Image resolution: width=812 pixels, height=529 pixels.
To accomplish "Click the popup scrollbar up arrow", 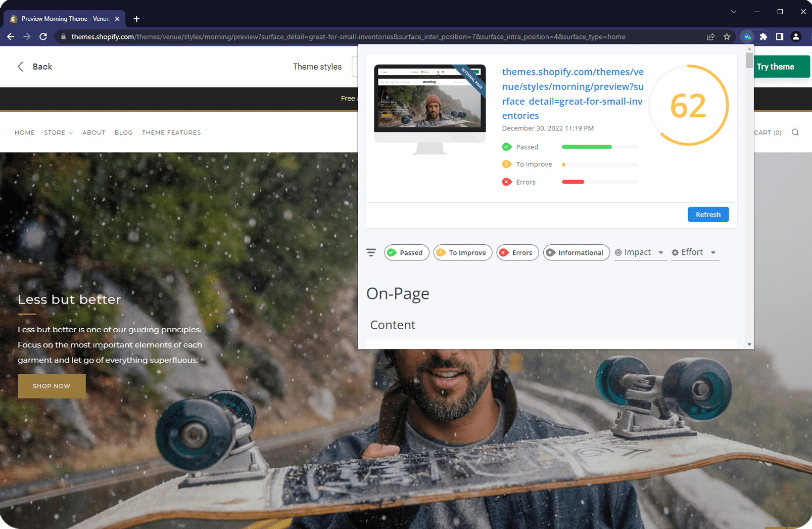I will coord(749,49).
